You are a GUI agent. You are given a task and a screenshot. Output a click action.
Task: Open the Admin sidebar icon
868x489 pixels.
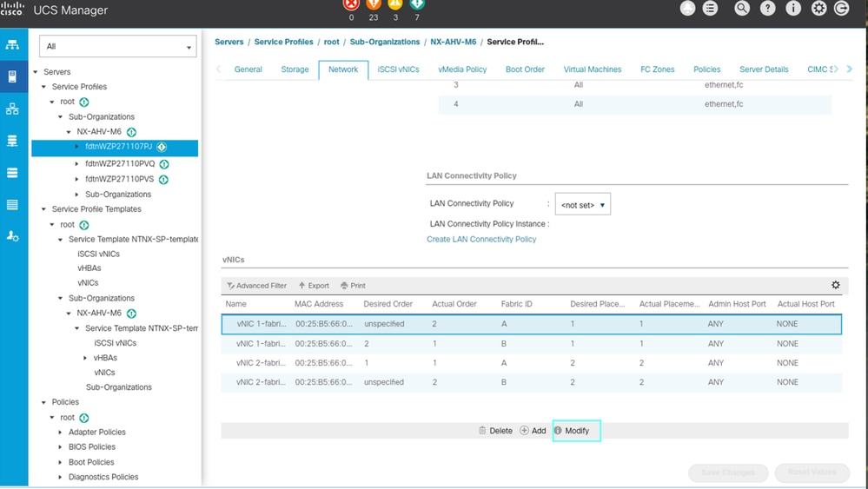coord(12,236)
